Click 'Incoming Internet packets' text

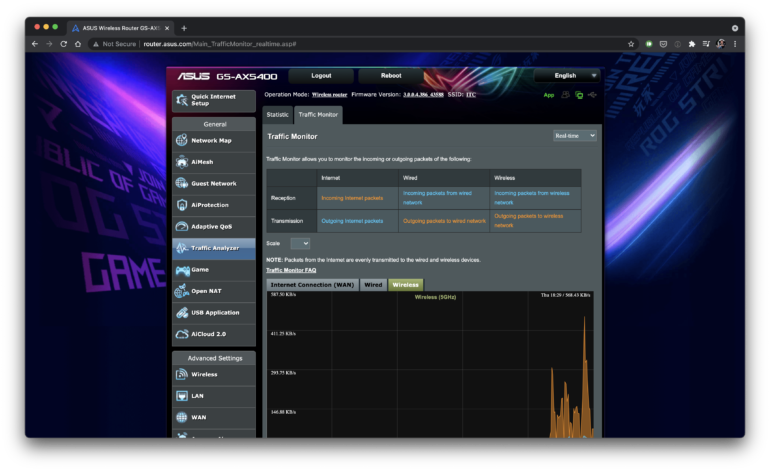point(352,198)
